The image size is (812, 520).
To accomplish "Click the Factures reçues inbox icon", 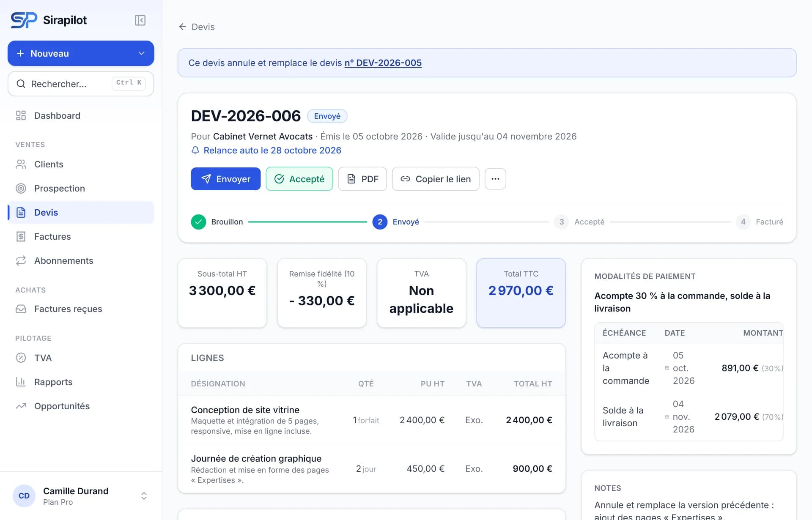I will pos(21,309).
